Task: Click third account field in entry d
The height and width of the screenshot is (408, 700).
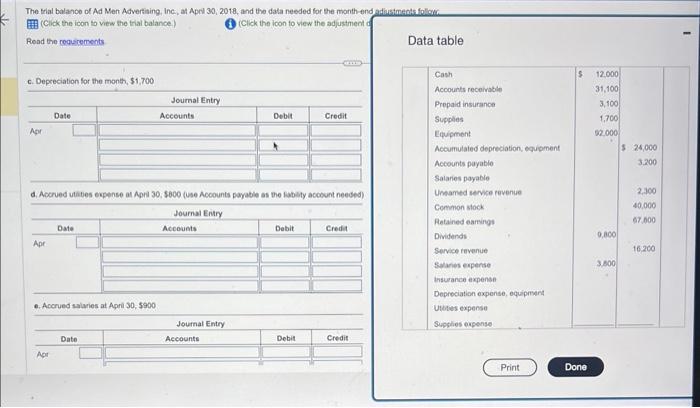Action: (180, 271)
